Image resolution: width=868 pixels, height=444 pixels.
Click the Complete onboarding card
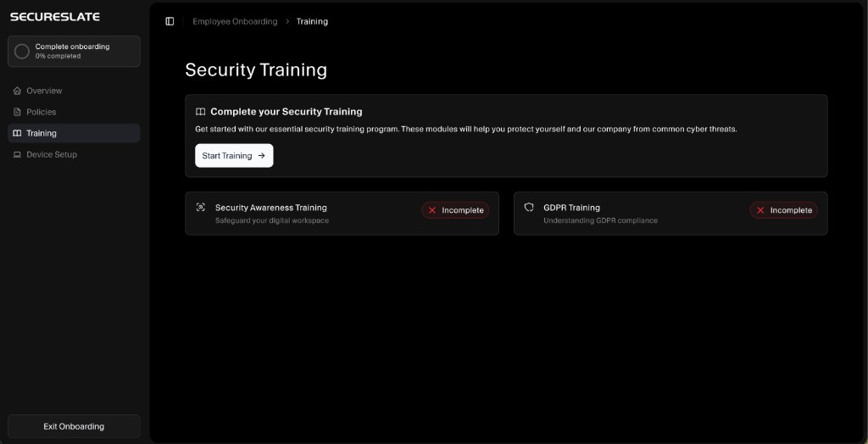74,52
